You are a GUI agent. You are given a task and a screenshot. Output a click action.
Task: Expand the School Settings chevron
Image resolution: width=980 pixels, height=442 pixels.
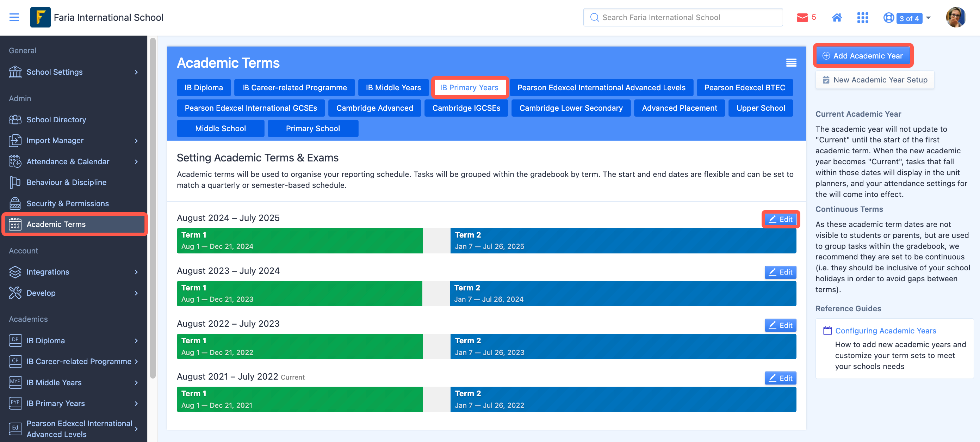click(x=136, y=72)
